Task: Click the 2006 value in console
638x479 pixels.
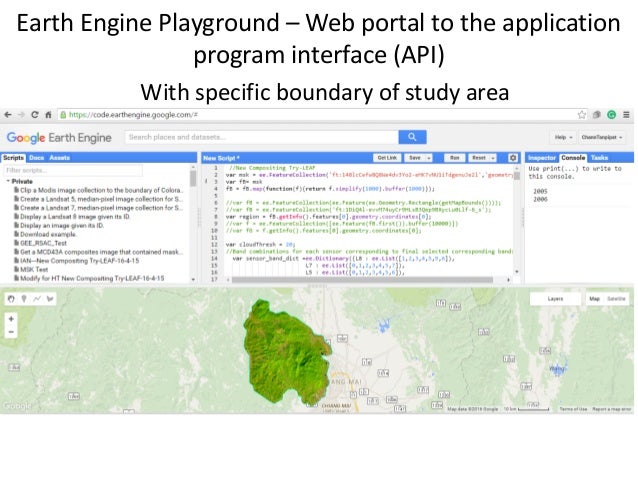Action: [540, 199]
